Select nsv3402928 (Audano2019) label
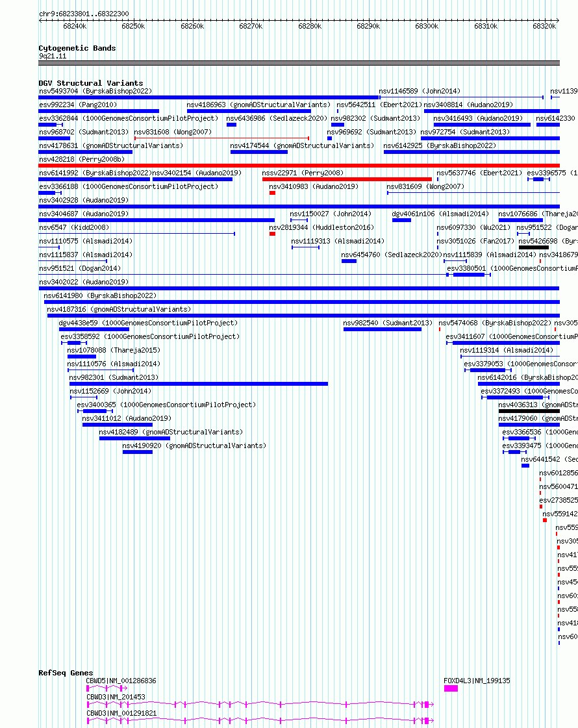The height and width of the screenshot is (728, 578). point(84,200)
